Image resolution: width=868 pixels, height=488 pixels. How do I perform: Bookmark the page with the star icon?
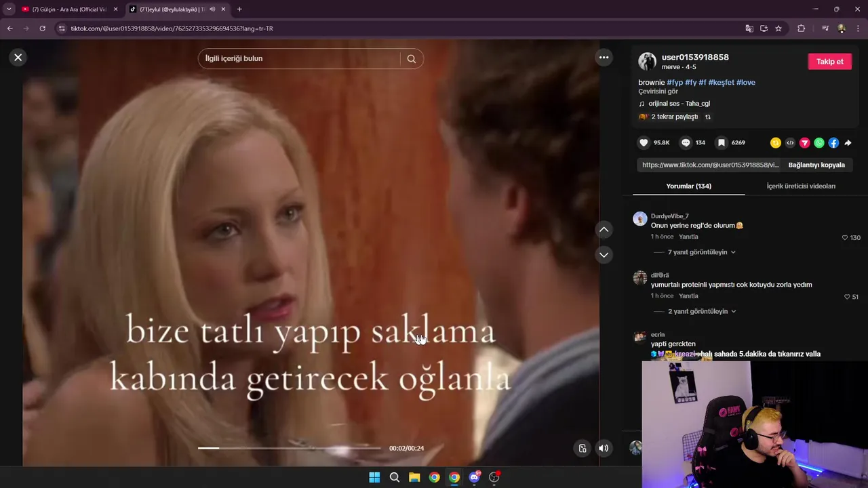click(x=778, y=28)
